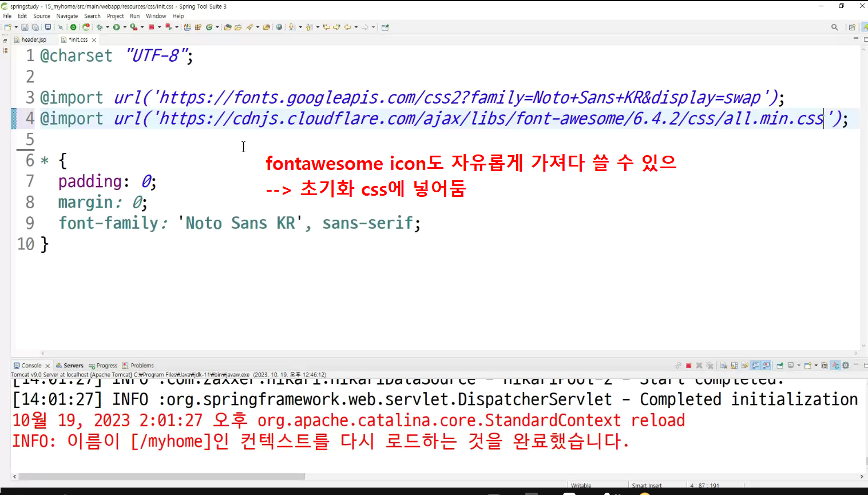Click the green New Java Class icon
868x495 pixels.
coord(209,27)
